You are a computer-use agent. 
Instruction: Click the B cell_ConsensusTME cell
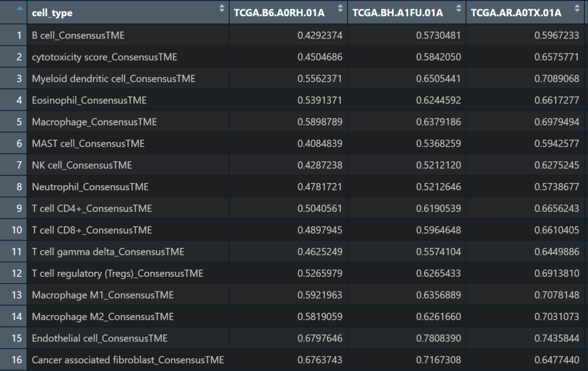coord(78,35)
